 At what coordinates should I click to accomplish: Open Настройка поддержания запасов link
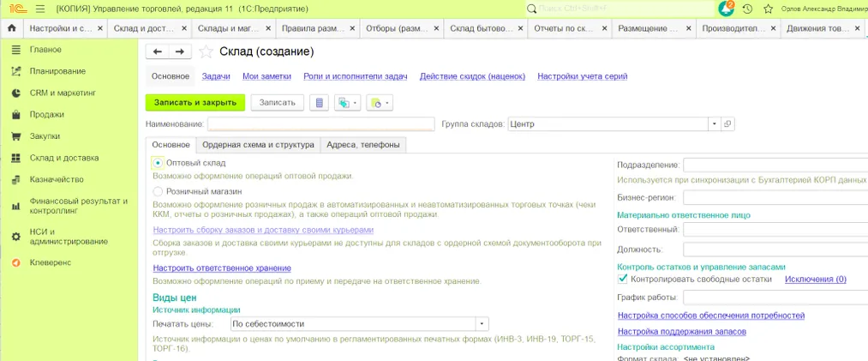[x=682, y=332]
